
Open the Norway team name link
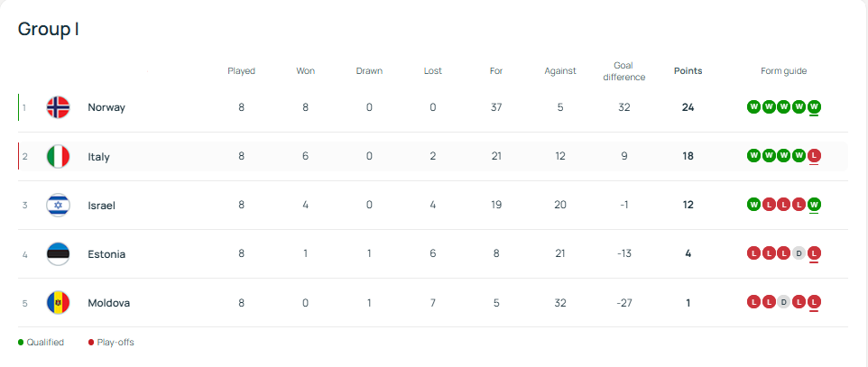[106, 107]
